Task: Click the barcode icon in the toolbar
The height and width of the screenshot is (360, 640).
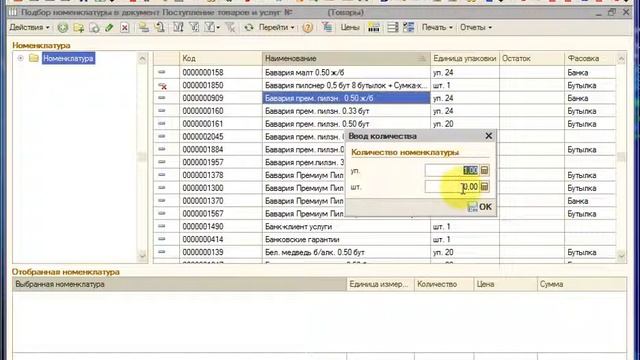Action: (373, 28)
